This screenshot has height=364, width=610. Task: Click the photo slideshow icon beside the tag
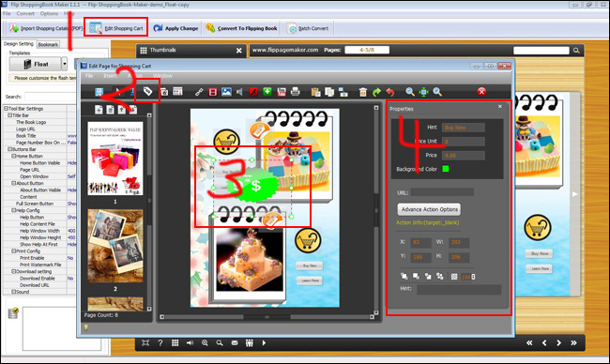(x=164, y=92)
